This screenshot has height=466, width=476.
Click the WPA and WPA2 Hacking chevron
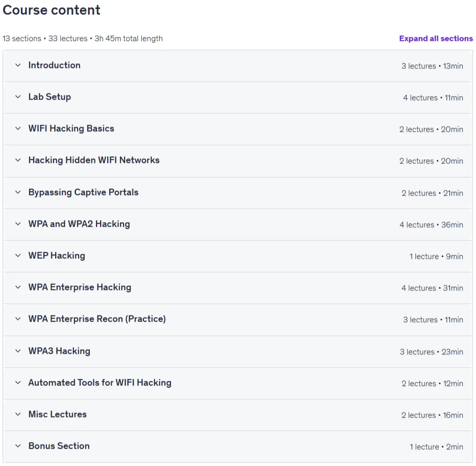tap(18, 224)
